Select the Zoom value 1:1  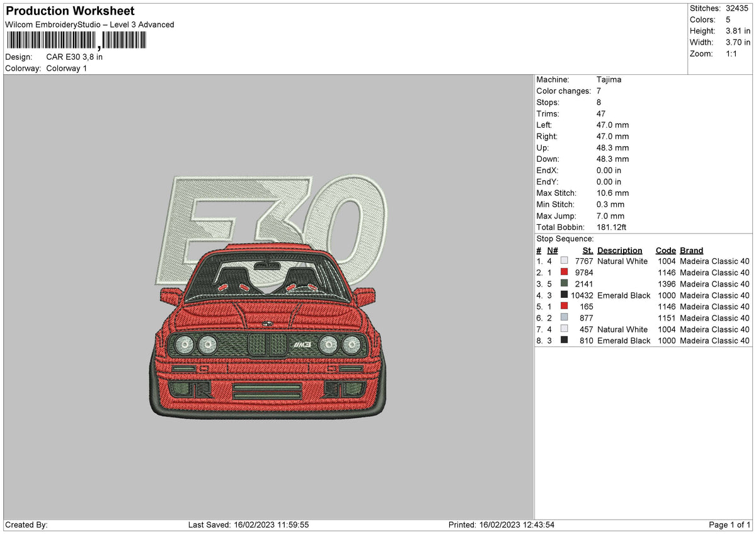[731, 54]
